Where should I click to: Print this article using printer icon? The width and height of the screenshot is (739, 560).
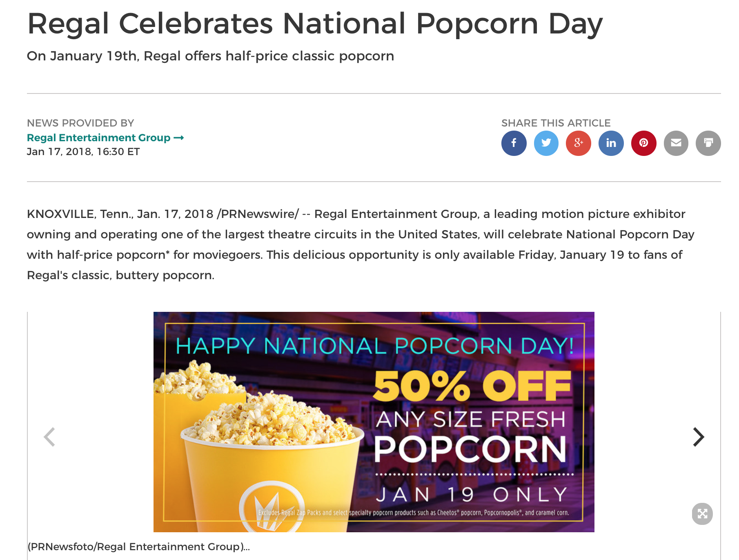click(708, 143)
